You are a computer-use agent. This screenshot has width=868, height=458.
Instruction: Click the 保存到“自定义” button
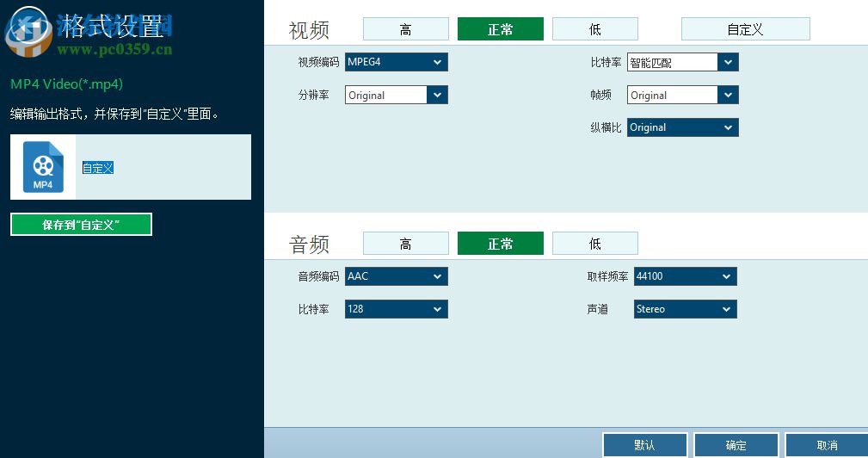pos(81,225)
